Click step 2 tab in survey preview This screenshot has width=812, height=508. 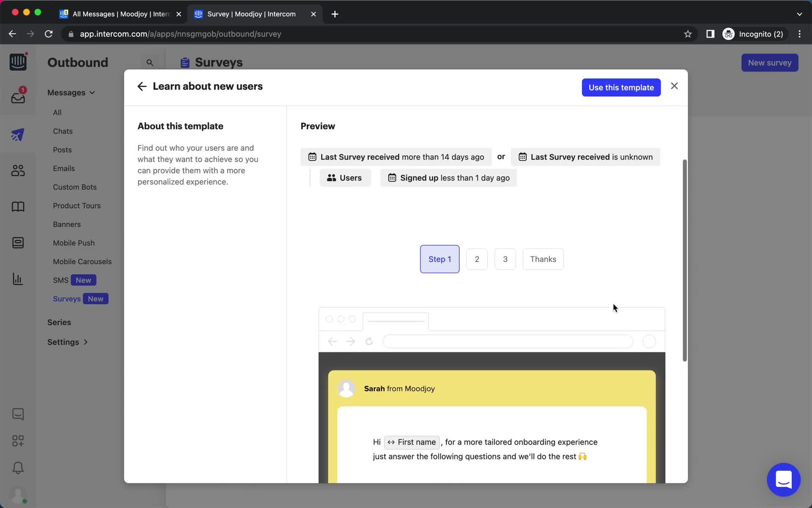pyautogui.click(x=477, y=259)
